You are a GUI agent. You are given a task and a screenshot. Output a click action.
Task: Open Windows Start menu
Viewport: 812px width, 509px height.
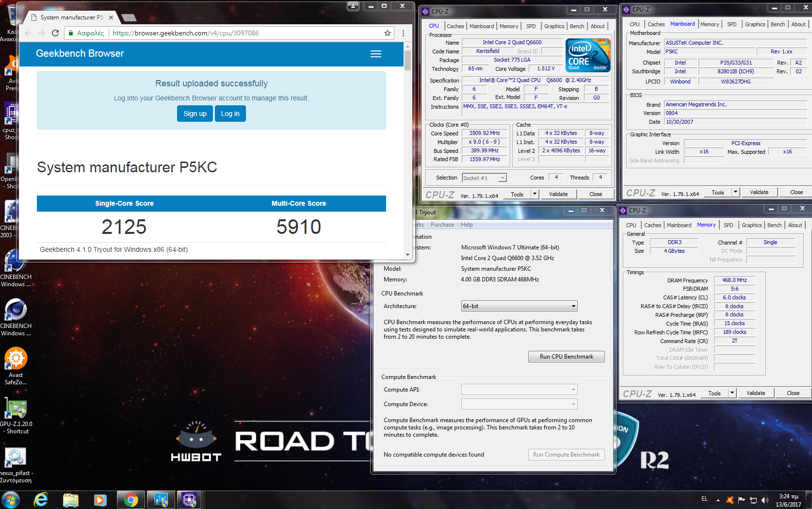click(11, 500)
